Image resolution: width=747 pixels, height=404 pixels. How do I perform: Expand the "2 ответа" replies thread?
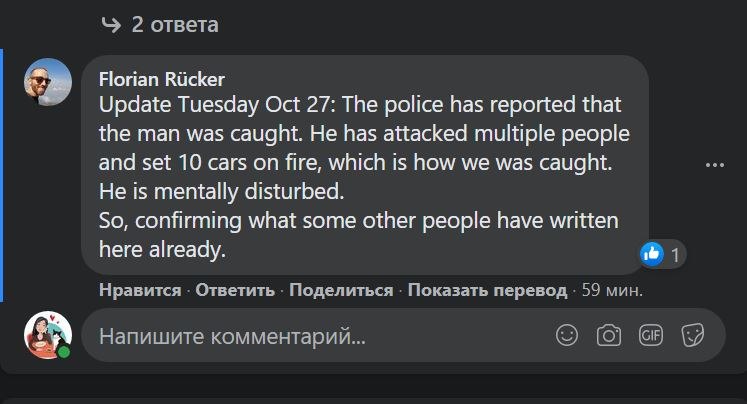point(174,24)
